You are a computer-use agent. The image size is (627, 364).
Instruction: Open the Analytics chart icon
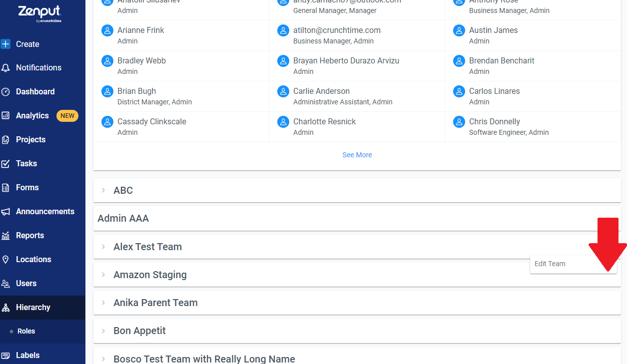[x=5, y=116]
